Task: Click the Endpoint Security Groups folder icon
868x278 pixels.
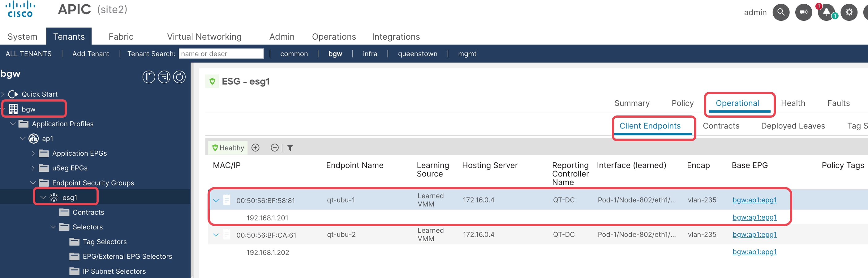Action: [44, 183]
